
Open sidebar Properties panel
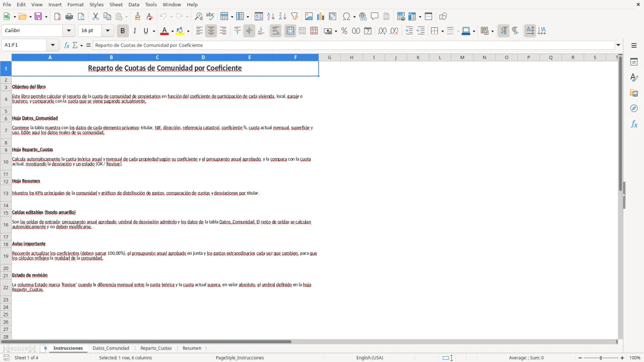(x=634, y=62)
